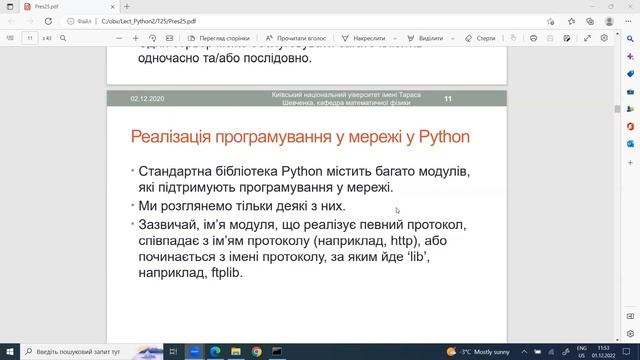Print the PDF document

[533, 38]
